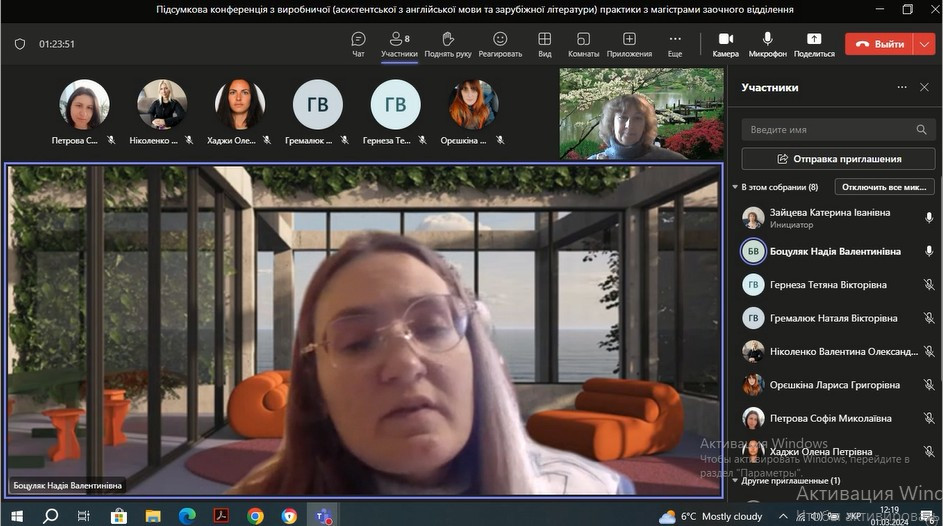Viewport: 943px width, 526px height.
Task: Select participant Зайцева Катерина Іванівна
Action: (x=837, y=218)
